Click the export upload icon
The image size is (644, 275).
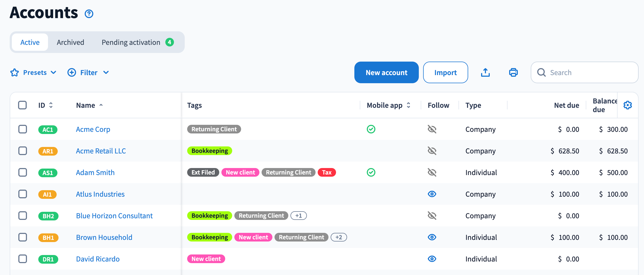click(x=485, y=72)
